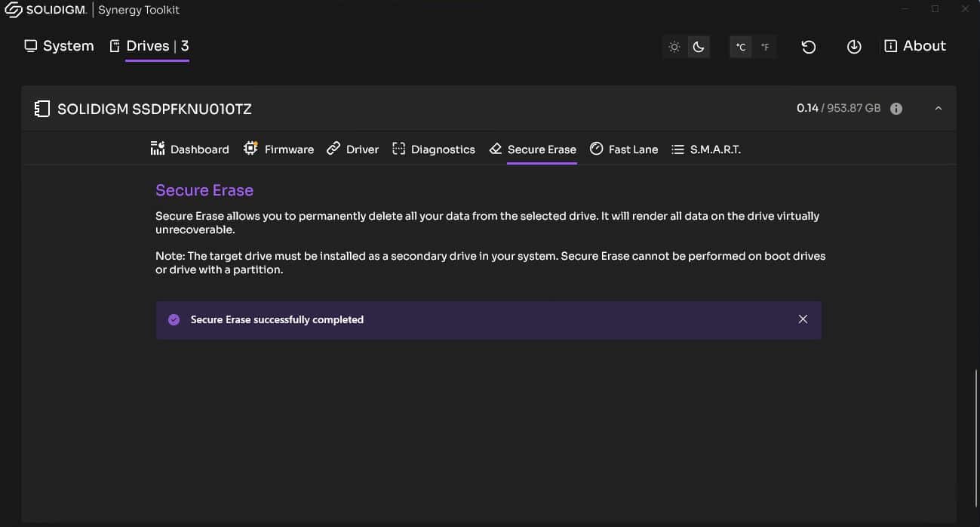This screenshot has width=980, height=527.
Task: Switch to light theme sun toggle
Action: click(674, 47)
